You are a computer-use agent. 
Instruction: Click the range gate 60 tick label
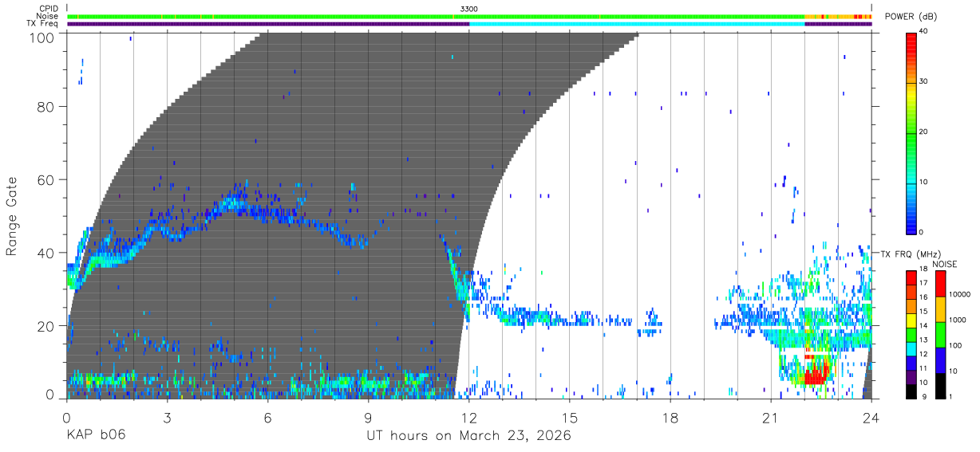coord(45,180)
